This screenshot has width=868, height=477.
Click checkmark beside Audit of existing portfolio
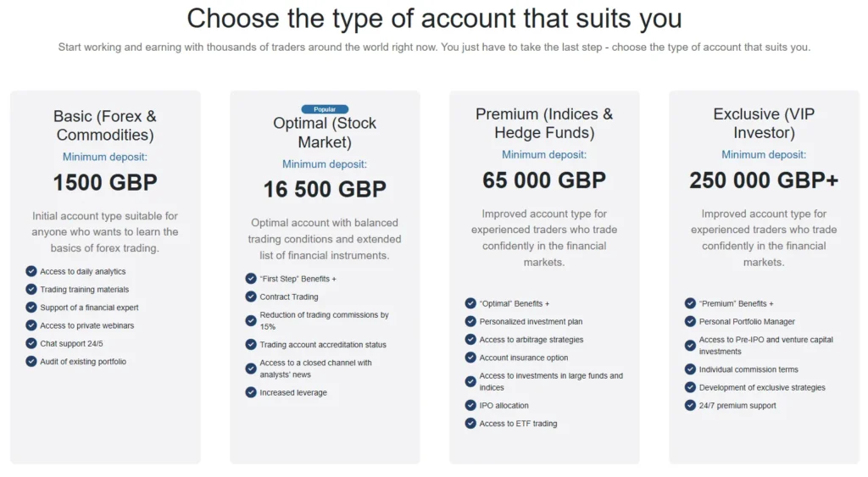(31, 362)
